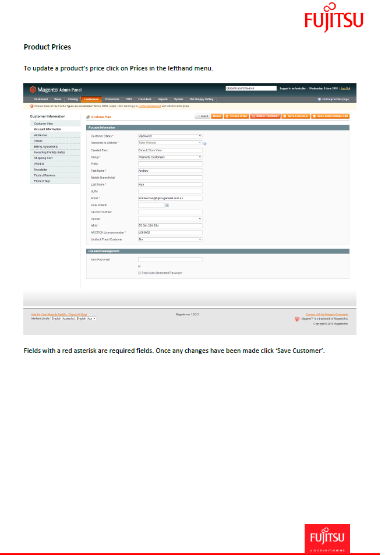Open the CMS menu
The width and height of the screenshot is (392, 555).
(129, 100)
